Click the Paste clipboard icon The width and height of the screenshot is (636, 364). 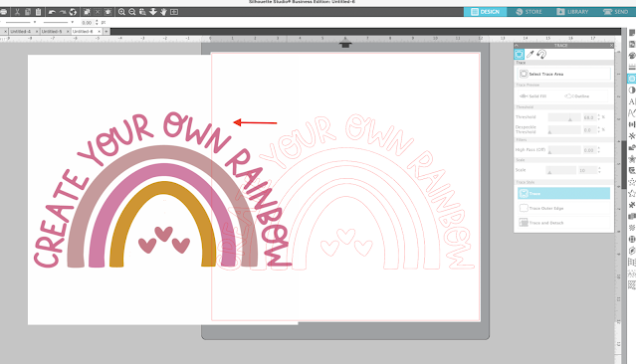click(38, 12)
